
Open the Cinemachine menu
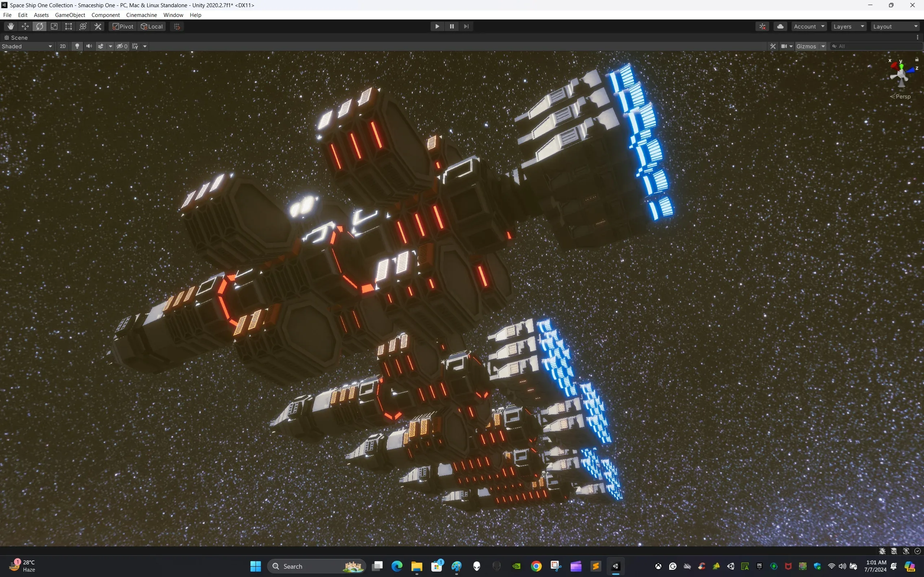(141, 15)
